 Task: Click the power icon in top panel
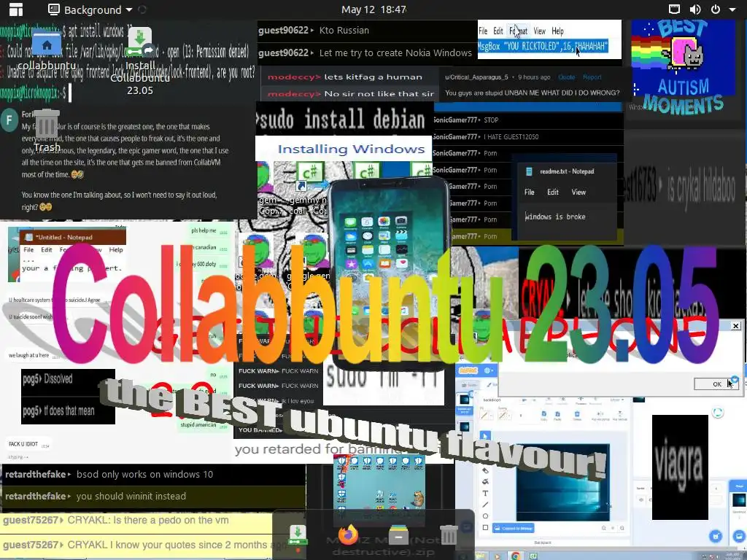click(x=716, y=9)
